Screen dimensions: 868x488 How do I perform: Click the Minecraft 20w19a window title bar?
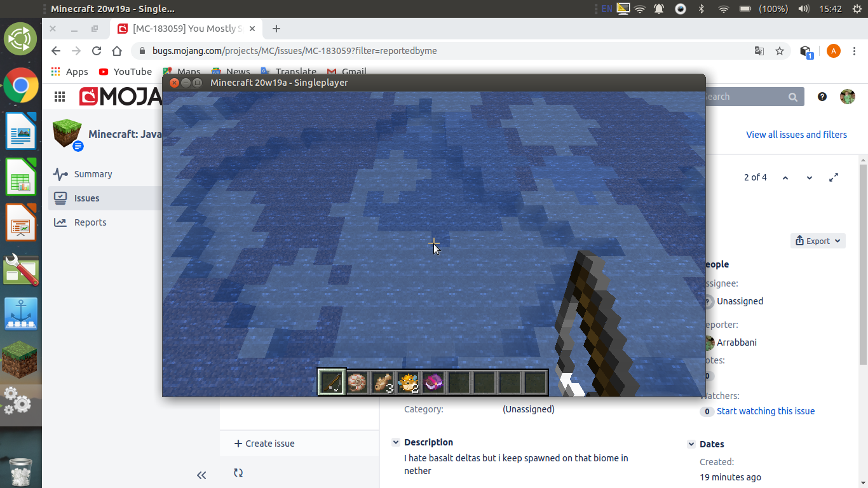point(434,83)
